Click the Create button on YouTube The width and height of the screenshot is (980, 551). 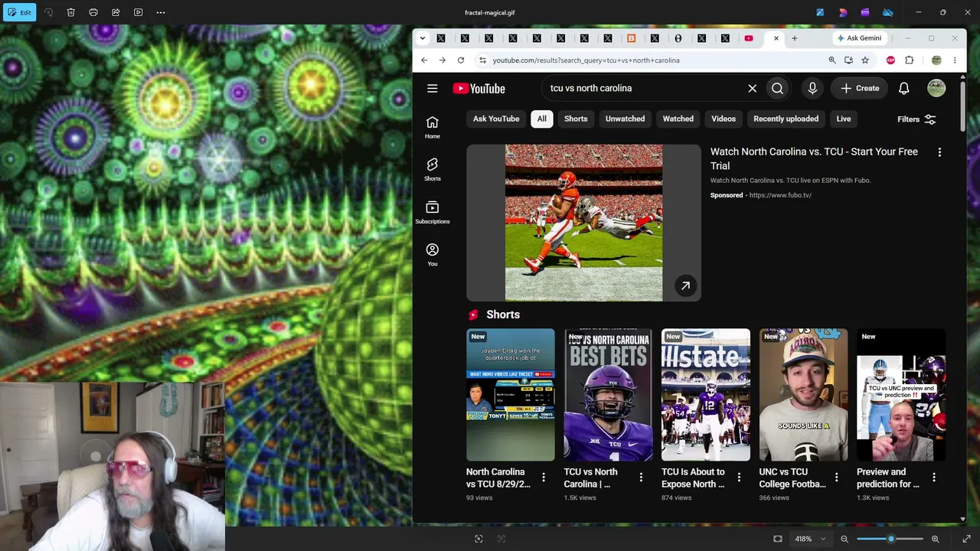(x=860, y=88)
